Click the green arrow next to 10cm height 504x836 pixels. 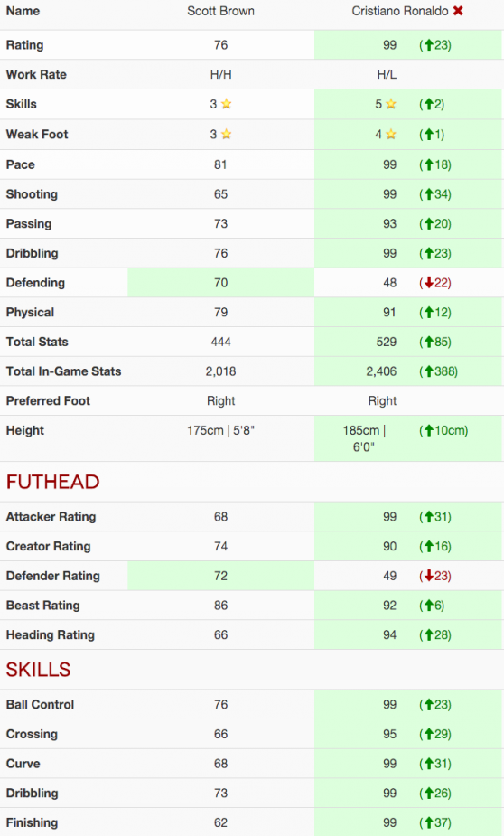coord(428,430)
